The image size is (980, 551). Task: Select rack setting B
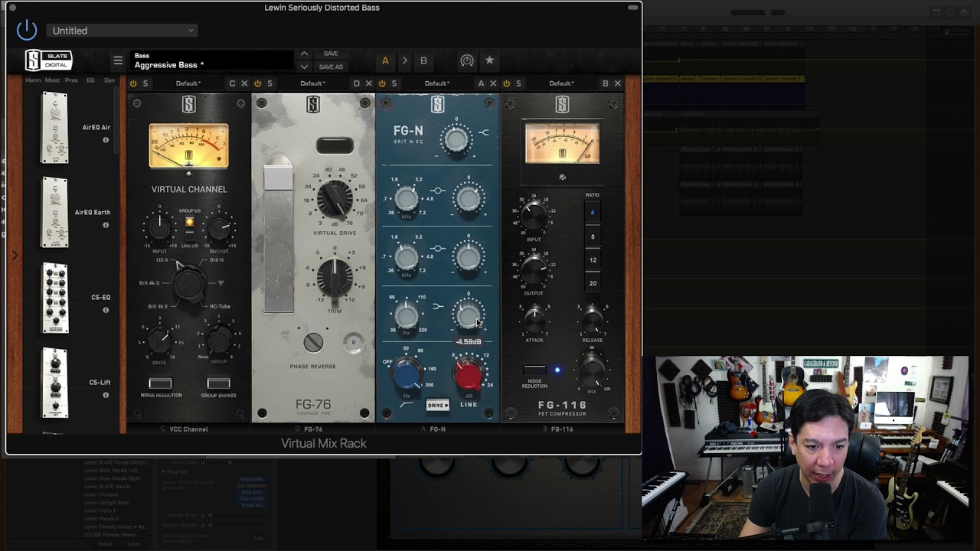tap(423, 60)
